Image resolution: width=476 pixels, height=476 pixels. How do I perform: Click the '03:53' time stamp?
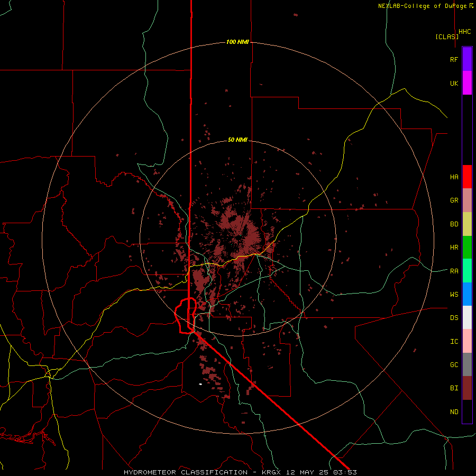(346, 472)
